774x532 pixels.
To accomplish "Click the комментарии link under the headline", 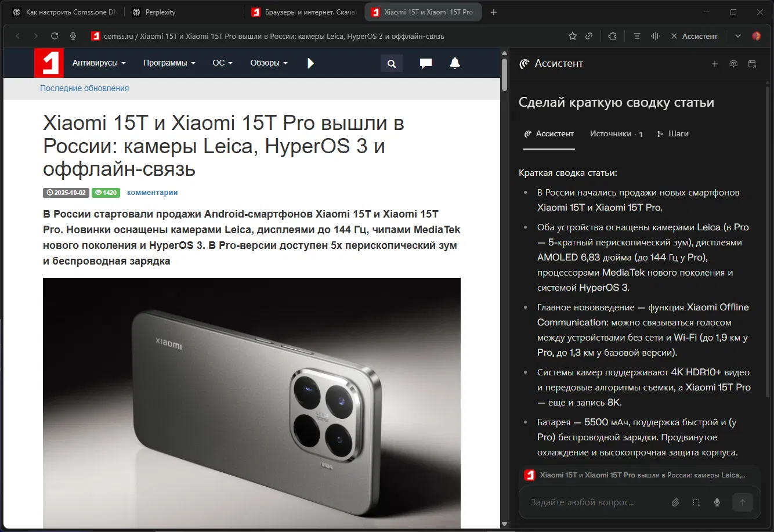I will (153, 193).
